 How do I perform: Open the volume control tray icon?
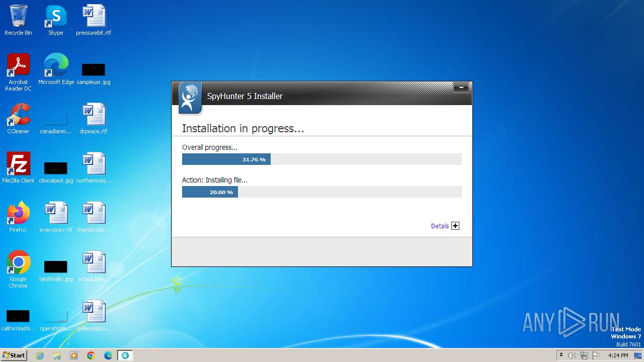click(572, 355)
